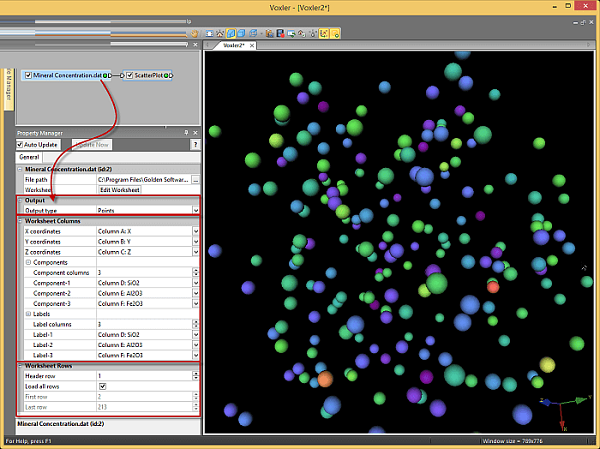Switch to the Voxler2* viewer tab
This screenshot has width=600, height=449.
tap(234, 46)
